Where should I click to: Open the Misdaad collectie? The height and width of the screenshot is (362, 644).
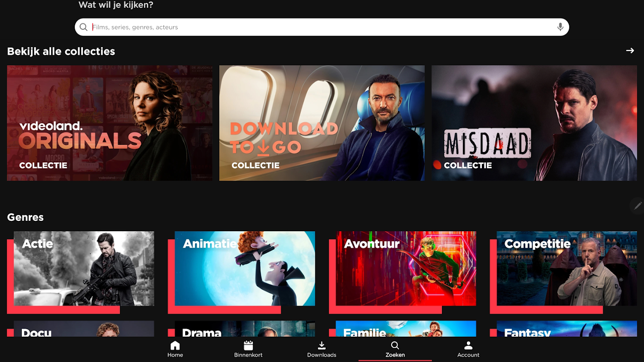pos(534,123)
